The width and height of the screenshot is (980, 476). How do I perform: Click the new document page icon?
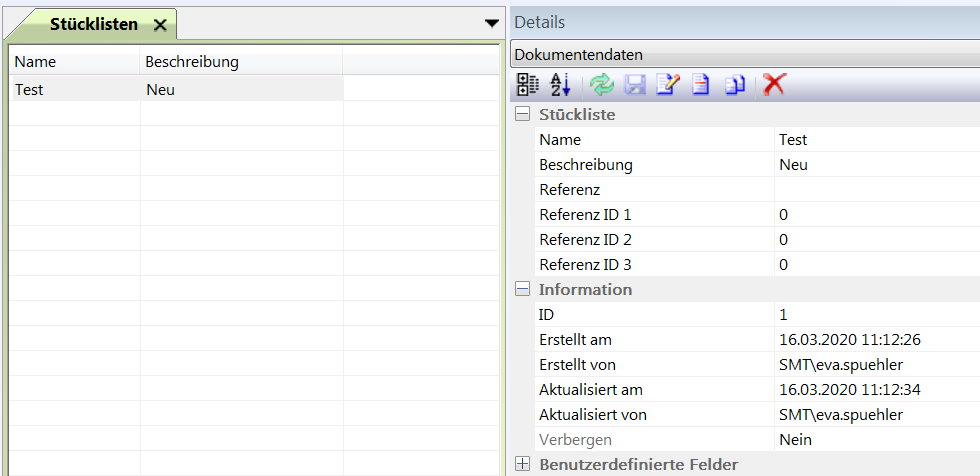(x=701, y=85)
